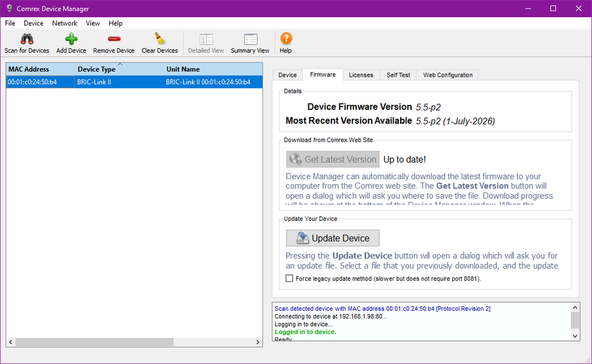Click the log panel vertical scrollbar thumb

[575, 320]
